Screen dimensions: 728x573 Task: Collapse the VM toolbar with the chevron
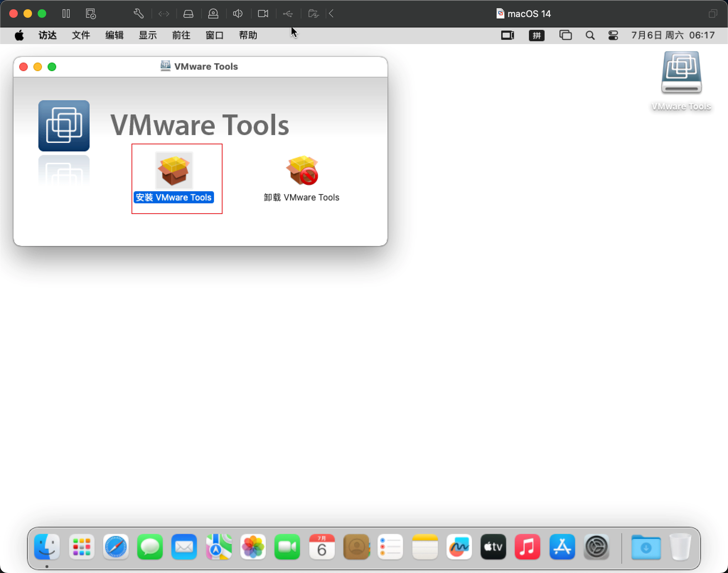tap(331, 14)
